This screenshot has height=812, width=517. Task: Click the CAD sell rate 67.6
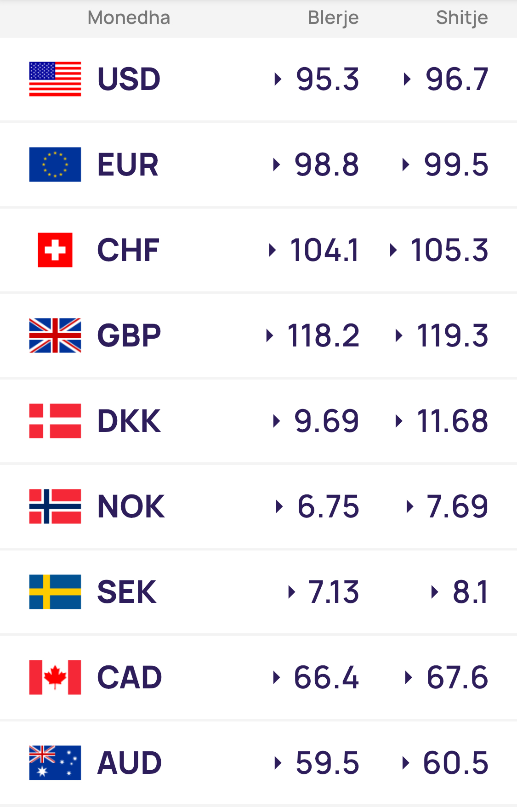point(457,677)
